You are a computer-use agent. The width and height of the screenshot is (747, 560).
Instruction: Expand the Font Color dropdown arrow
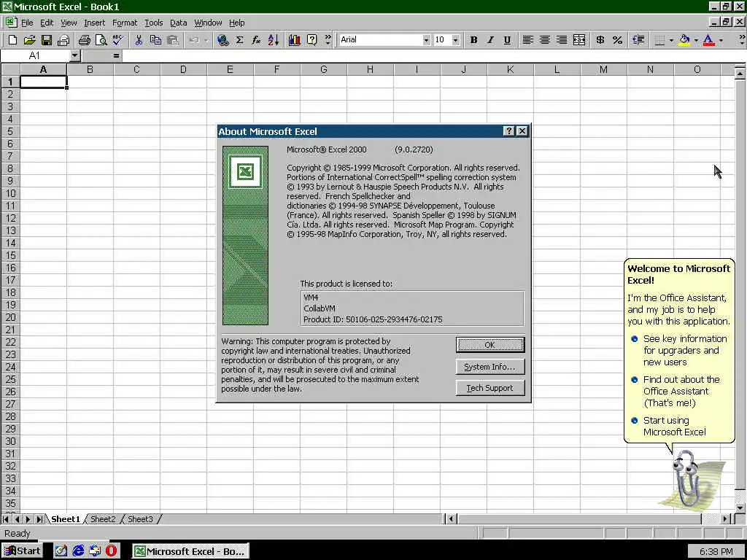tap(721, 40)
